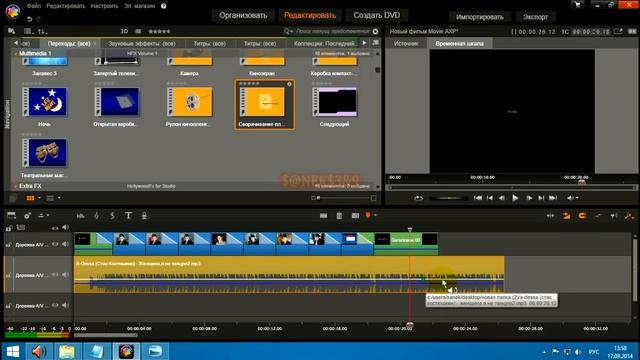Image resolution: width=640 pixels, height=360 pixels.
Task: Mute first AV track speaker icon
Action: 65,244
